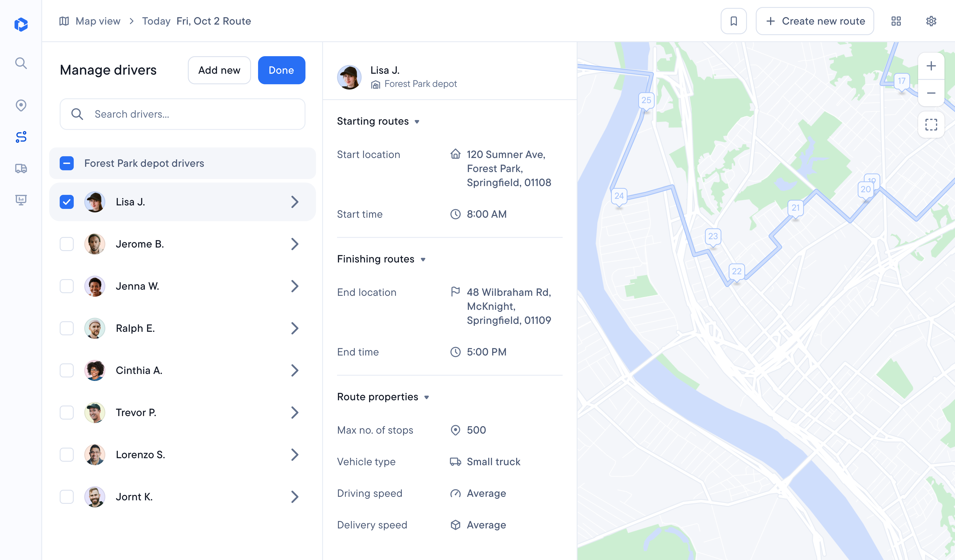Select the routes icon in the sidebar
This screenshot has height=560, width=955.
pyautogui.click(x=21, y=137)
